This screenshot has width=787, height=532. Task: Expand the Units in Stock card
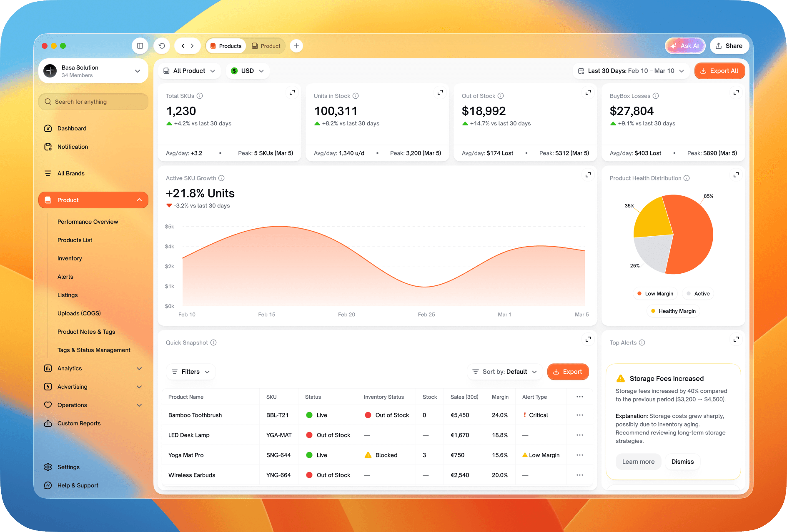[440, 92]
